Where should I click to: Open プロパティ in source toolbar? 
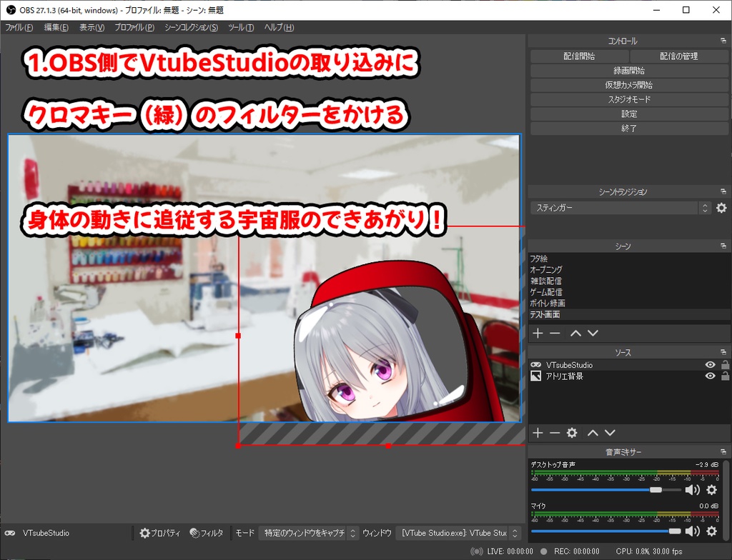click(159, 533)
